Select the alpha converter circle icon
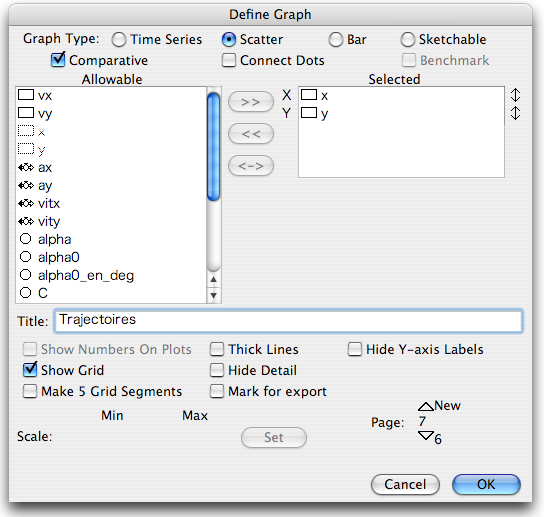This screenshot has width=544, height=517. (26, 239)
